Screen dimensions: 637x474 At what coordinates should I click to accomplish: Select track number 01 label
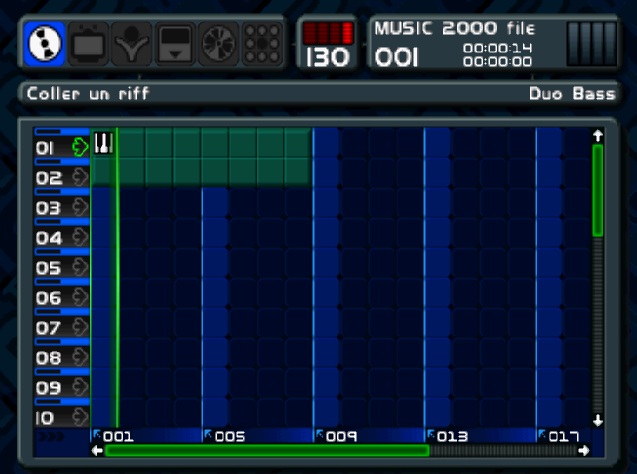(x=45, y=148)
